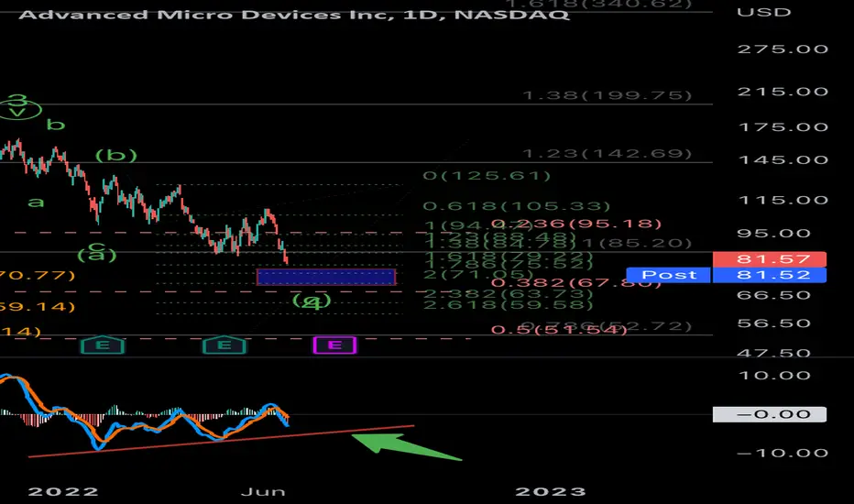Screen dimensions: 854x504
Task: Select the 0(125.61) Fibonacci label
Action: [487, 175]
